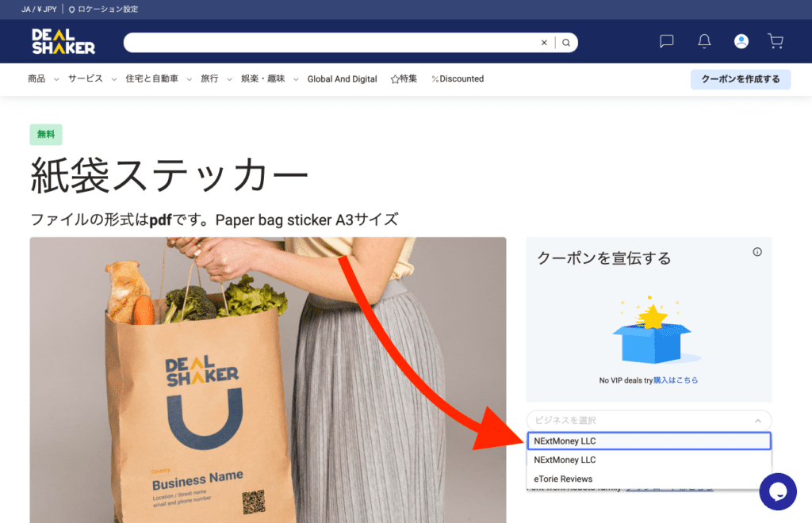This screenshot has width=812, height=523.
Task: Clear the search box with the X icon
Action: click(544, 43)
